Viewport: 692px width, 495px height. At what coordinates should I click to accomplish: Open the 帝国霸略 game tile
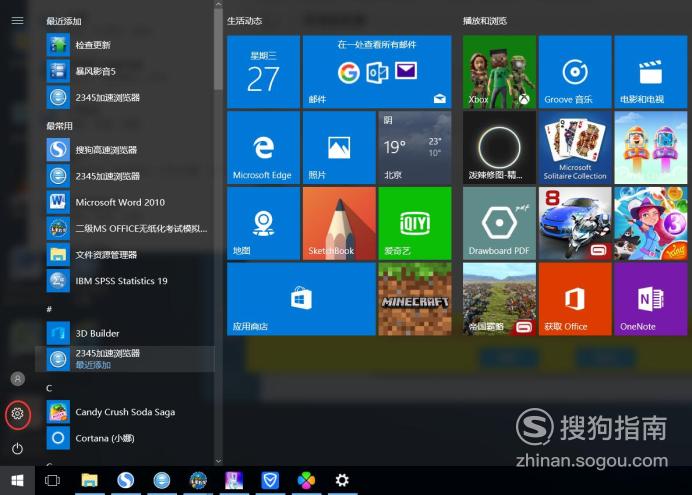499,299
